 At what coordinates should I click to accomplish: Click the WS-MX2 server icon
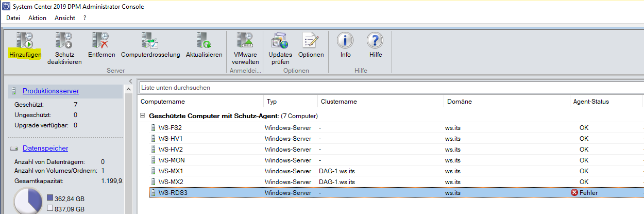pos(153,182)
